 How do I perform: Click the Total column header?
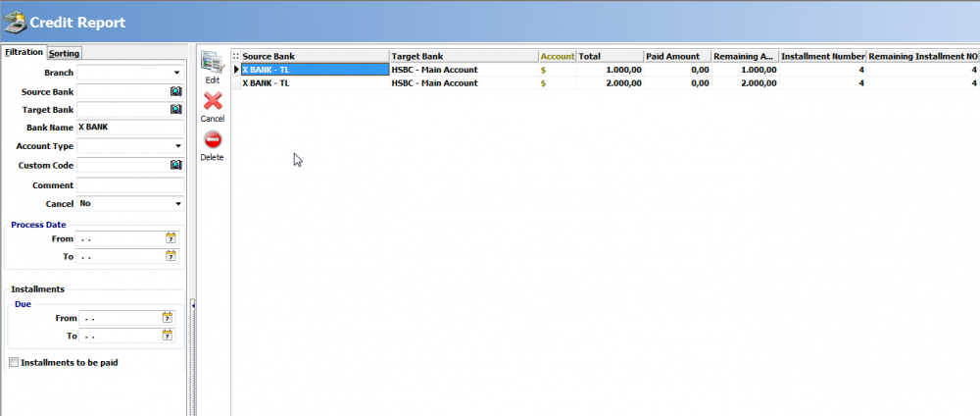[610, 56]
